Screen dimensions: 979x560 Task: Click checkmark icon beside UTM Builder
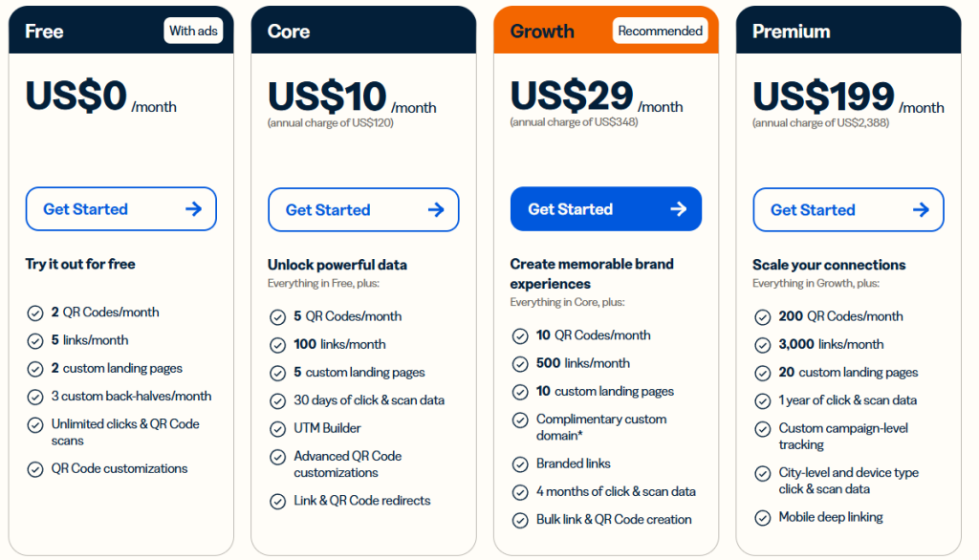(x=277, y=429)
